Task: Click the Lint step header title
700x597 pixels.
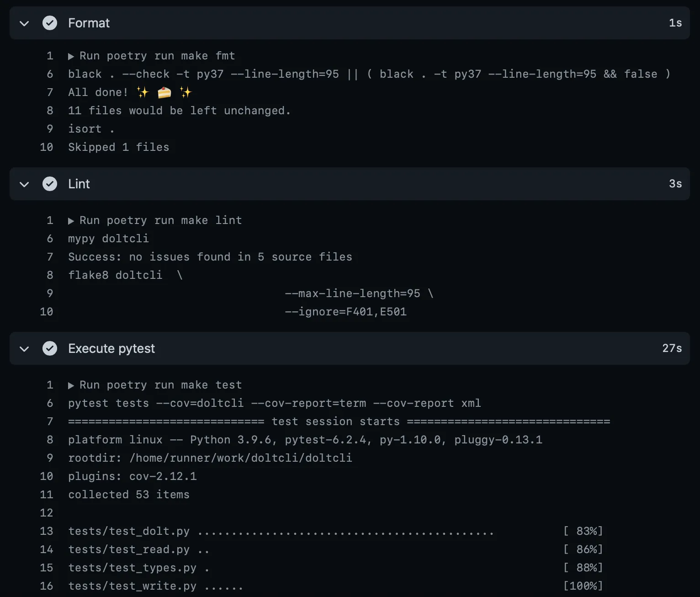Action: [79, 184]
